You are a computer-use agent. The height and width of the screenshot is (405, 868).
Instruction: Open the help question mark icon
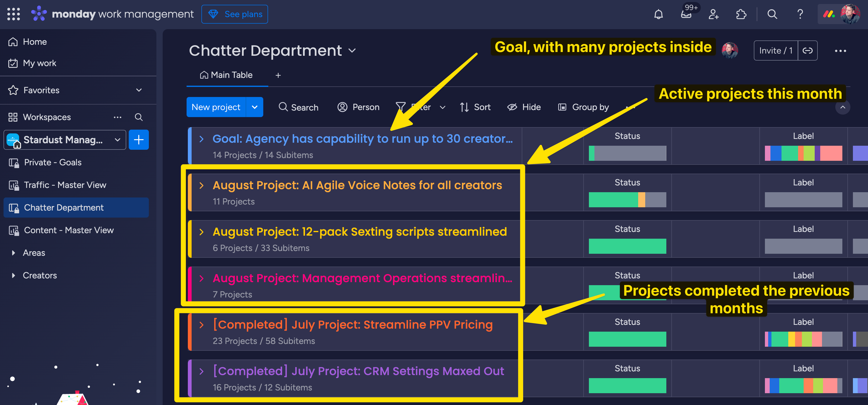pyautogui.click(x=800, y=14)
